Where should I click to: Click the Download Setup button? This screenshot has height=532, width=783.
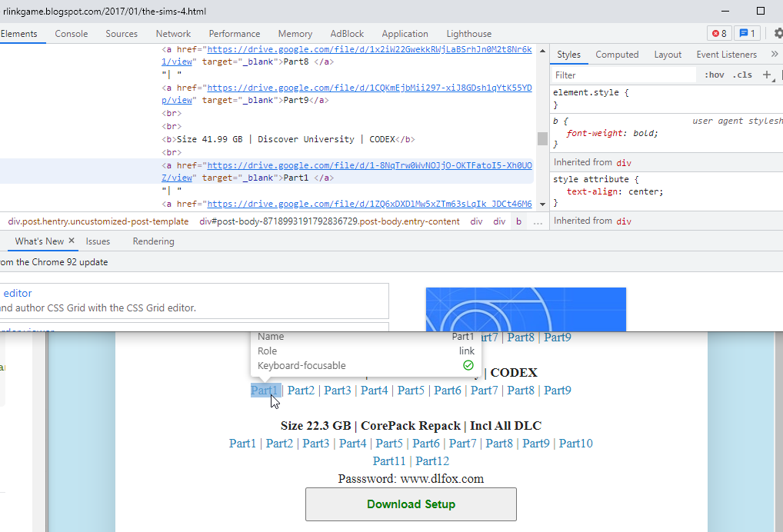[x=411, y=504]
